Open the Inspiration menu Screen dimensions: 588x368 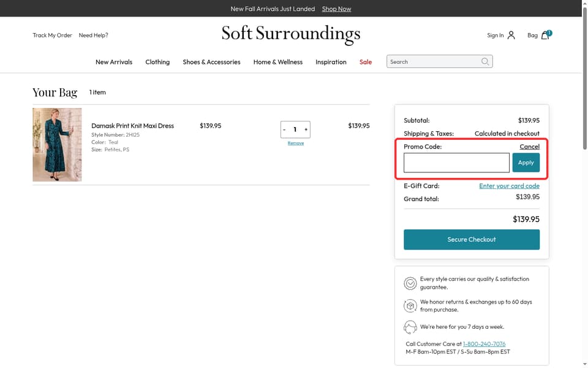pos(331,62)
